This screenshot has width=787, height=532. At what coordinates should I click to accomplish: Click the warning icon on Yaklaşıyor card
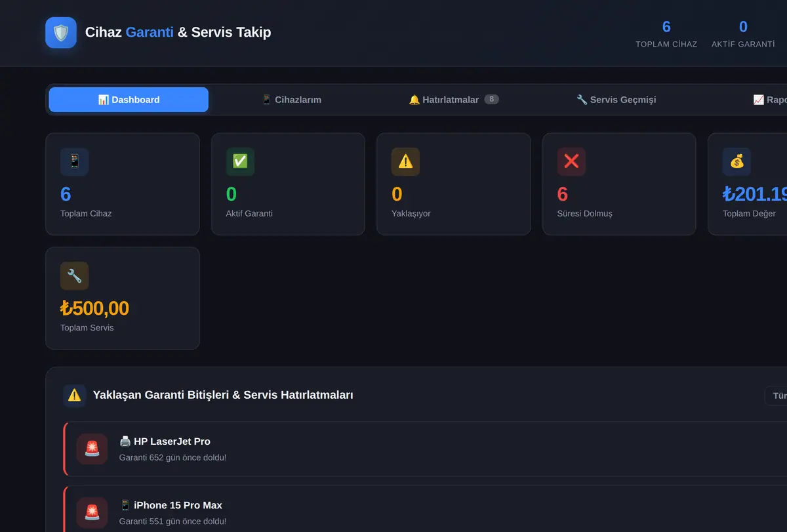point(405,161)
